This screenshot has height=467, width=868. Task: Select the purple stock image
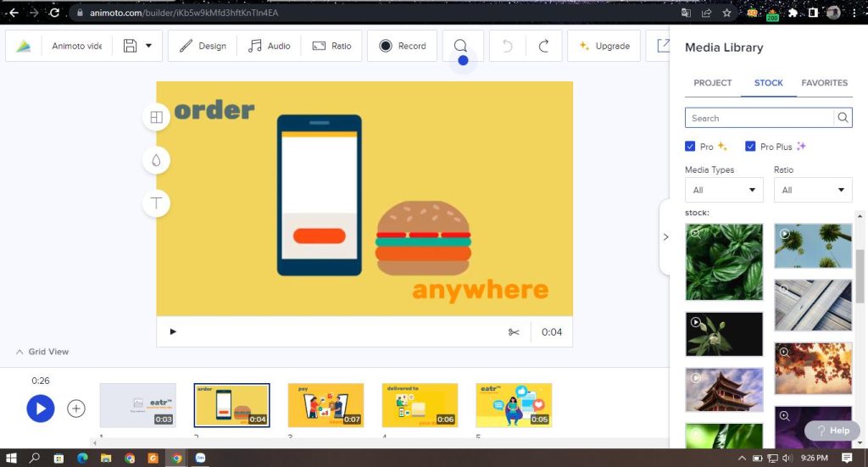pos(813,427)
